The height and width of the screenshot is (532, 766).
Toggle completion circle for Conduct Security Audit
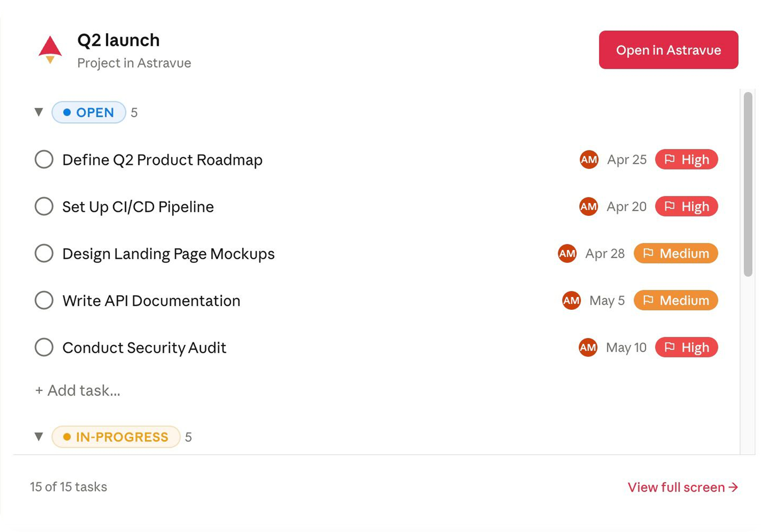(44, 347)
